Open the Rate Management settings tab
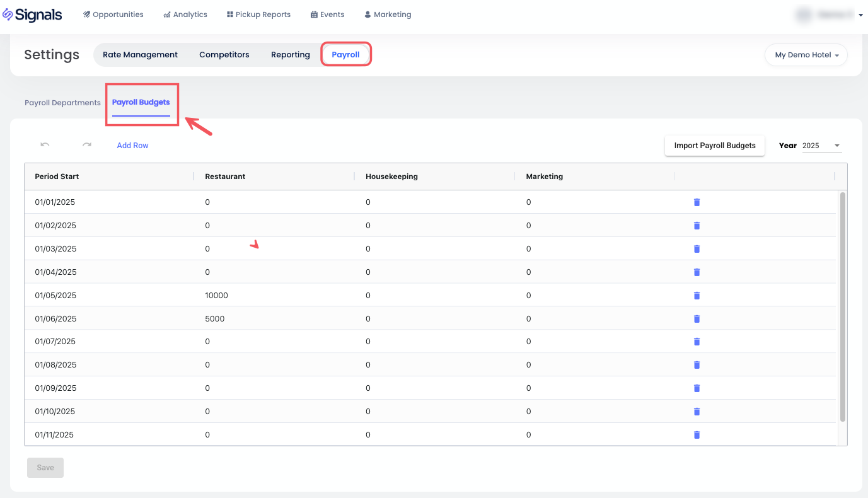The image size is (868, 498). point(140,55)
